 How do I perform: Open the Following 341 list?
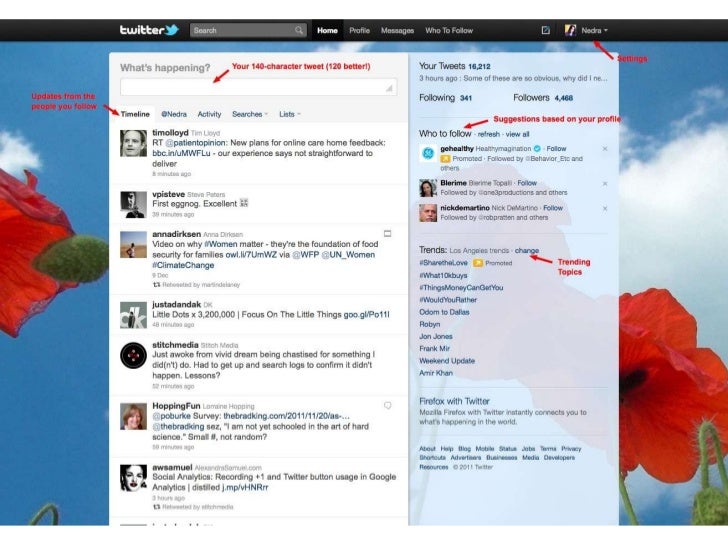445,98
